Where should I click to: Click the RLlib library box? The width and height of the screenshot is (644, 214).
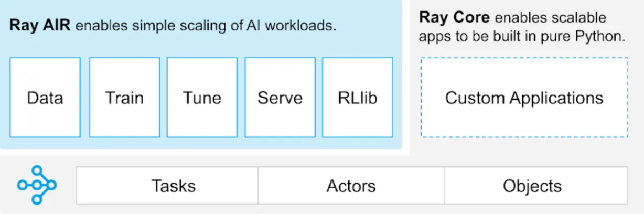(x=358, y=98)
